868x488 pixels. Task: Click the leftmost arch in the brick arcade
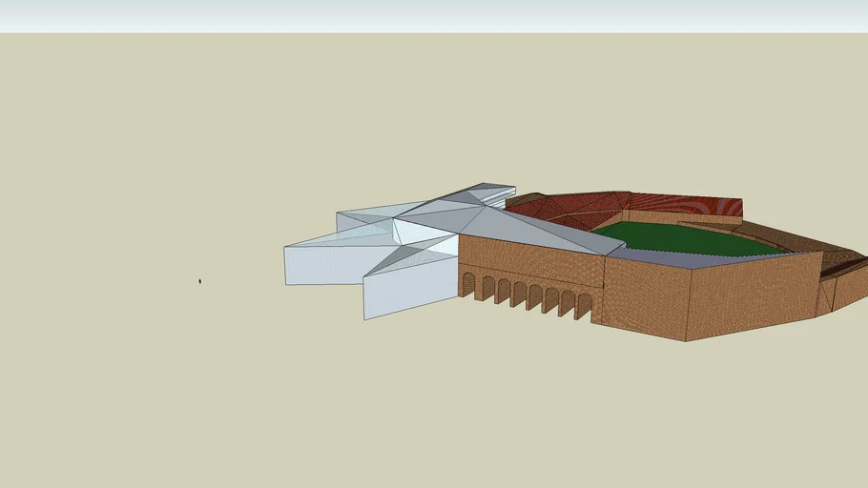pyautogui.click(x=467, y=285)
